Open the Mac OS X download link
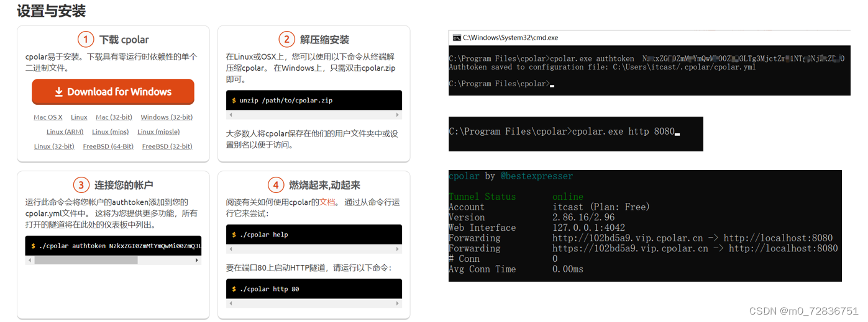Image resolution: width=868 pixels, height=322 pixels. tap(48, 117)
